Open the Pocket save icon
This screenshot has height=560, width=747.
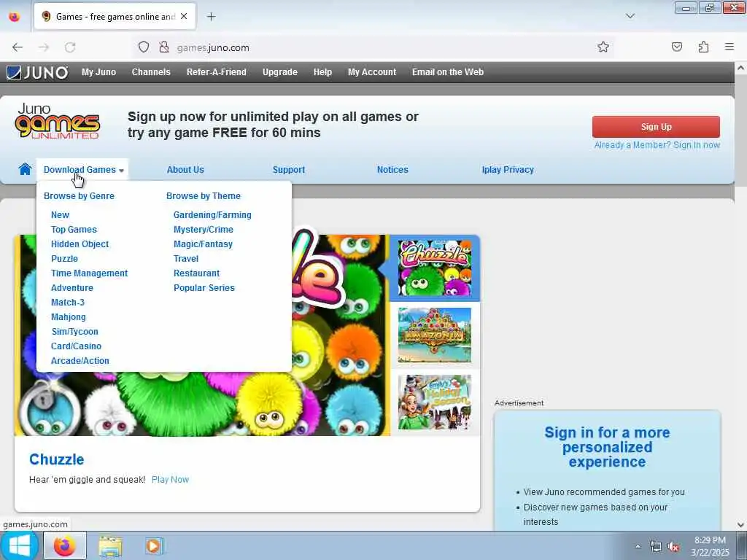pyautogui.click(x=676, y=47)
